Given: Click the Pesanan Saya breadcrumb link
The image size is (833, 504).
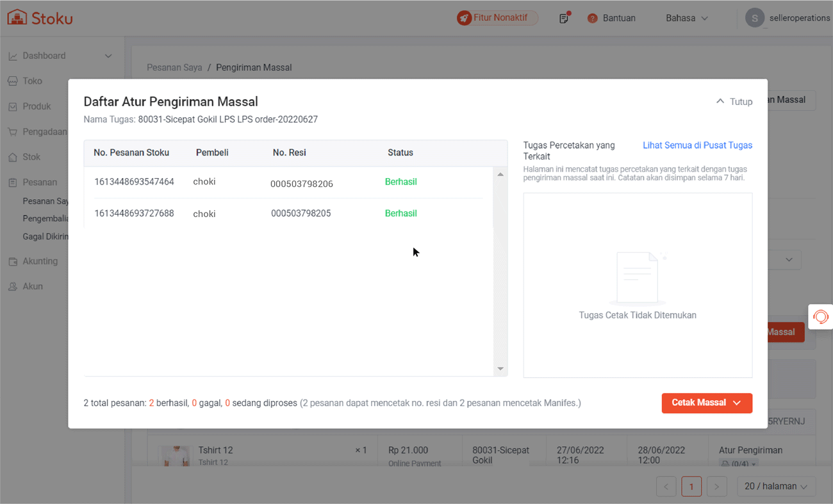Looking at the screenshot, I should coord(174,67).
